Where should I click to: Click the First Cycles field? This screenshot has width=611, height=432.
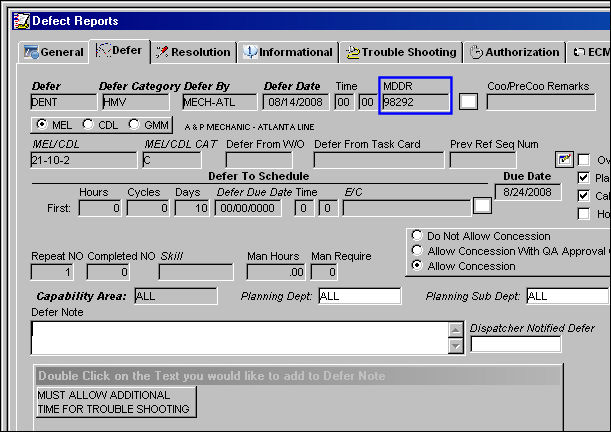pos(148,208)
